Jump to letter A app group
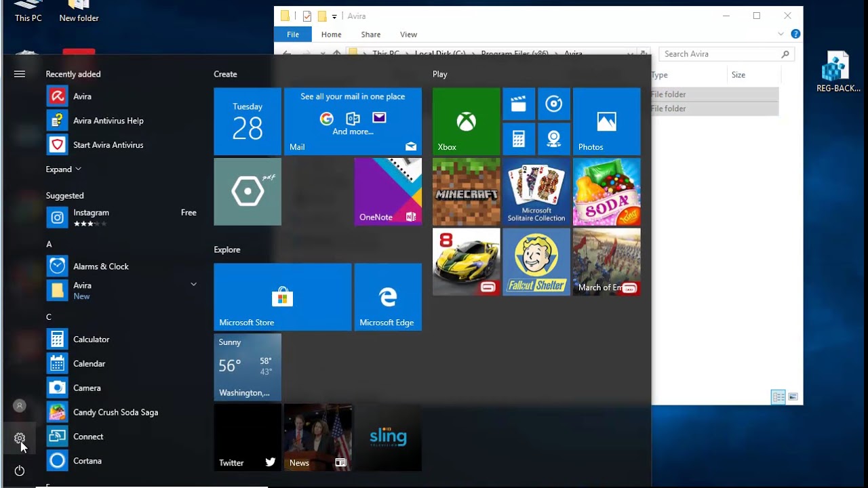This screenshot has width=868, height=488. pyautogui.click(x=49, y=244)
